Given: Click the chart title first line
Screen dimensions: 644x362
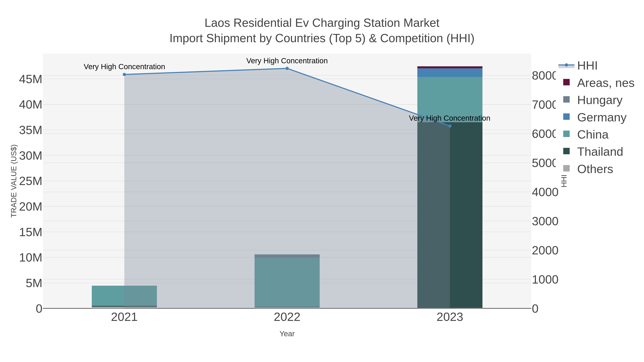Looking at the screenshot, I should click(x=322, y=23).
